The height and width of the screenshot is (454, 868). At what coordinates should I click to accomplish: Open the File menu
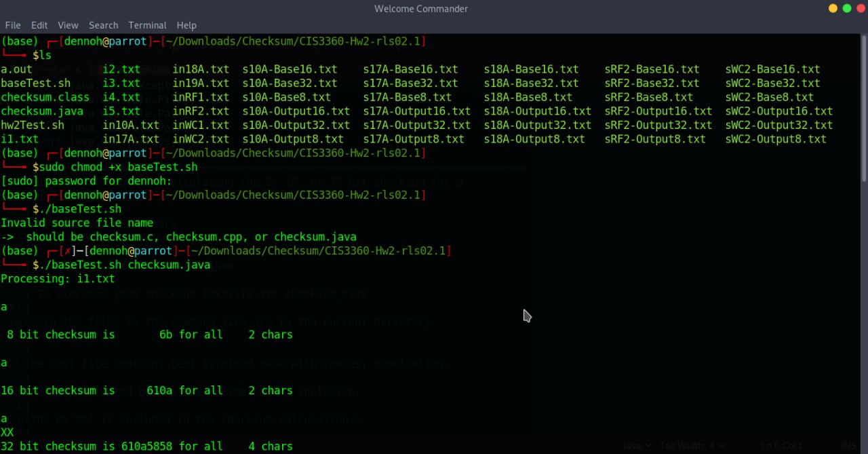point(13,25)
